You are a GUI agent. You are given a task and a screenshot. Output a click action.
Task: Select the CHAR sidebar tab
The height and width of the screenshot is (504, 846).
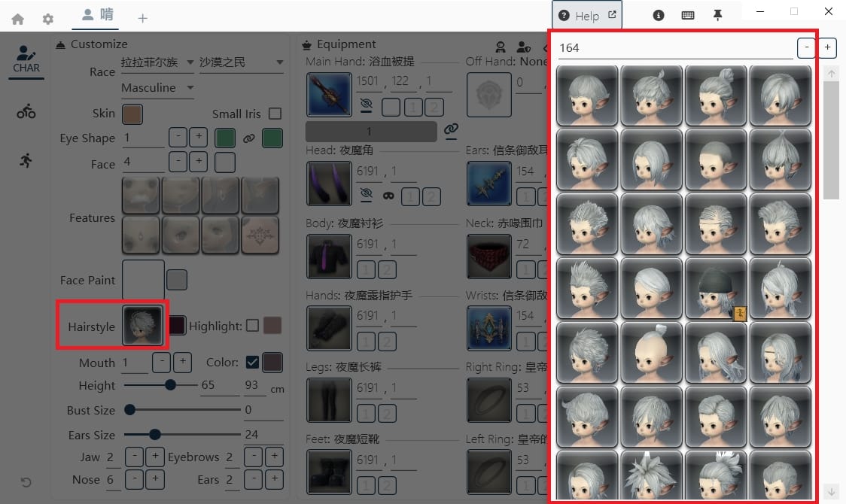click(26, 60)
